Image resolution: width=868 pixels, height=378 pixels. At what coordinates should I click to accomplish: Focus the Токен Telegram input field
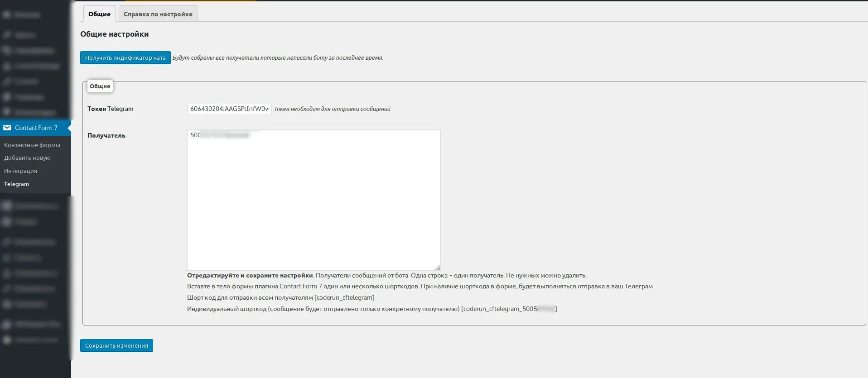229,109
